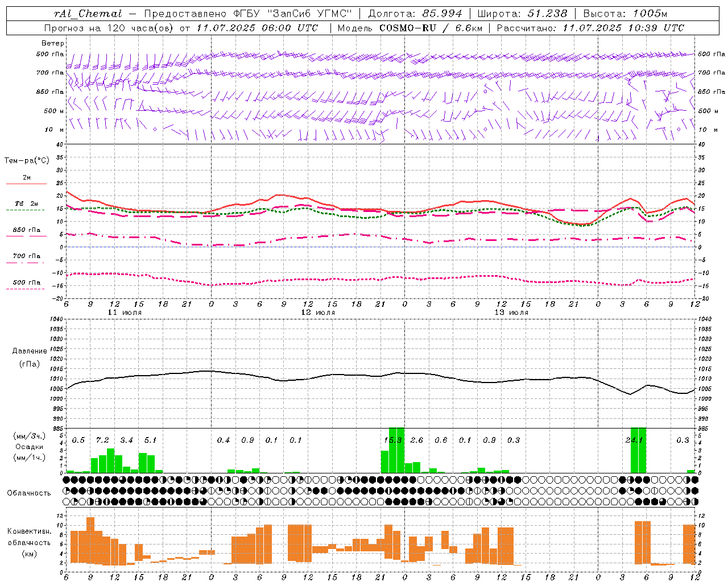Click the precipitation value '3.4'
The height and width of the screenshot is (582, 728).
(126, 440)
